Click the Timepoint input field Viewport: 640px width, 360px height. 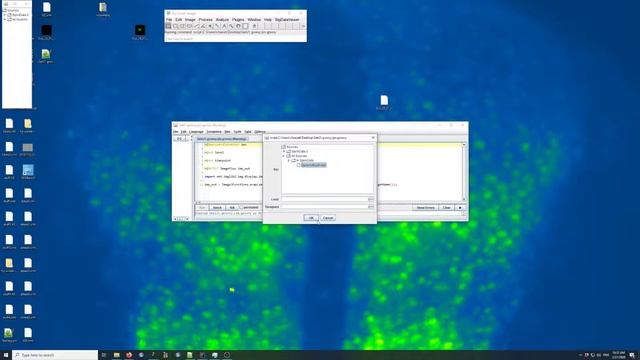325,207
